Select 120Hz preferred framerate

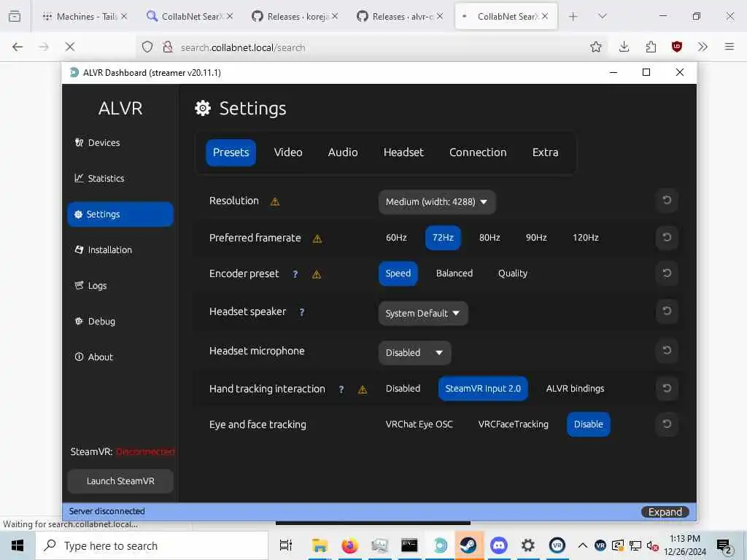tap(586, 238)
